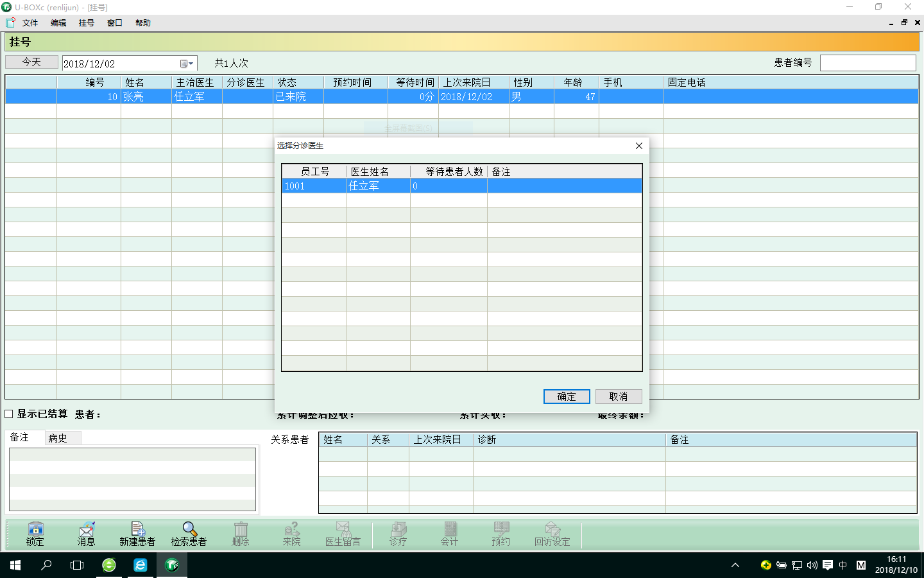The height and width of the screenshot is (578, 924).
Task: Click the document icon beside 文件 menu
Action: click(x=10, y=22)
